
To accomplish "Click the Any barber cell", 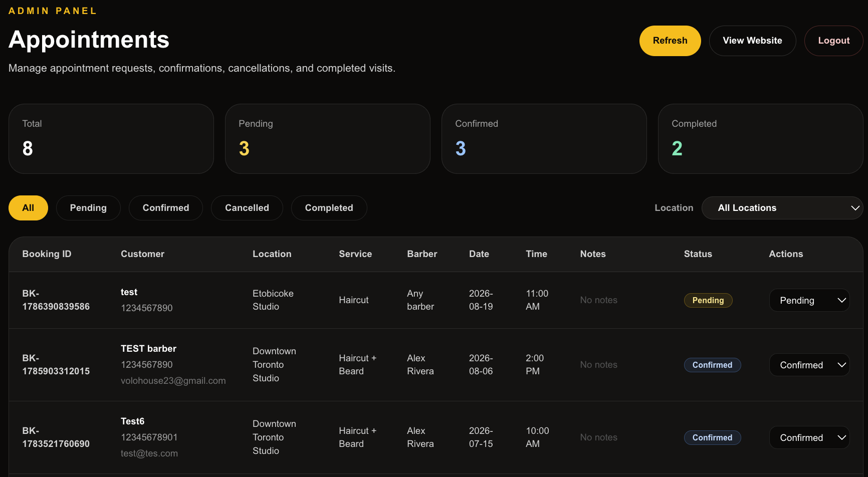I will point(420,300).
